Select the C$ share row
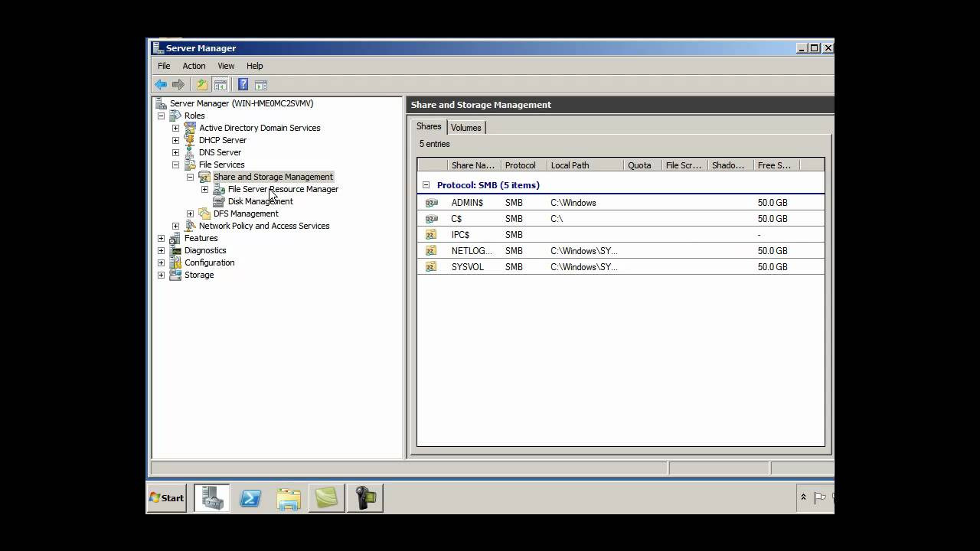Viewport: 980px width, 551px height. [x=621, y=219]
